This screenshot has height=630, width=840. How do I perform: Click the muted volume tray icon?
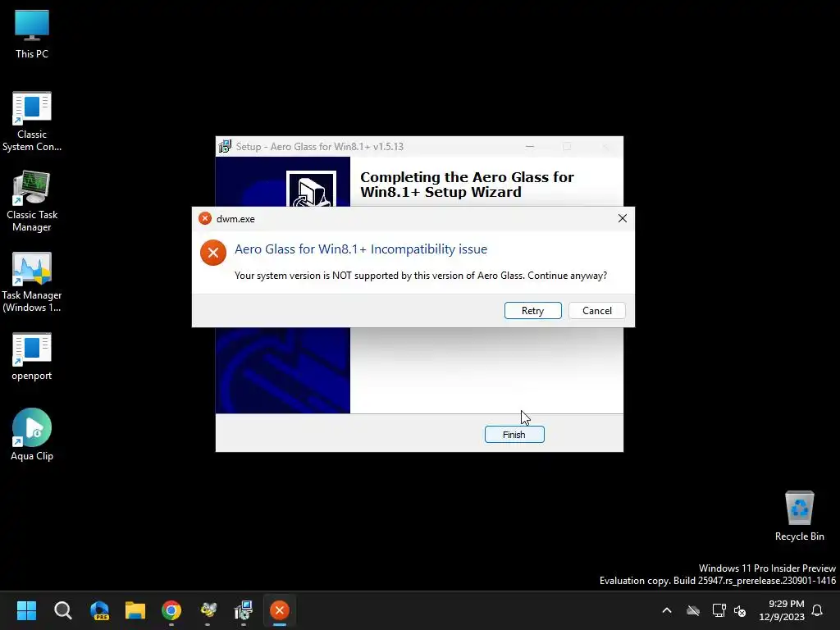pyautogui.click(x=740, y=610)
